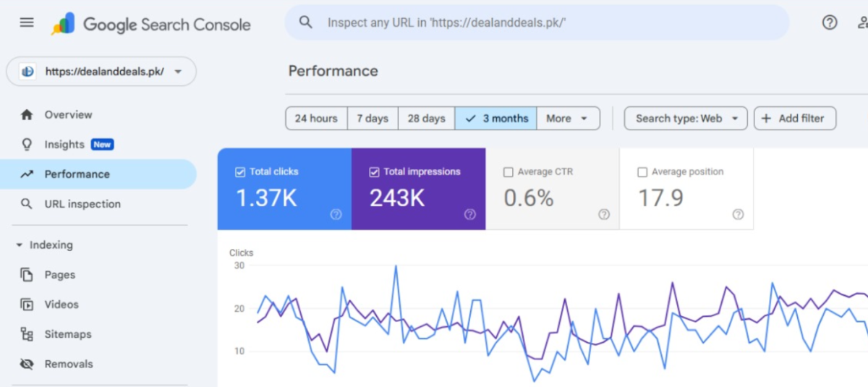The width and height of the screenshot is (868, 387).
Task: Click the Removals crossed-eye icon
Action: click(27, 364)
